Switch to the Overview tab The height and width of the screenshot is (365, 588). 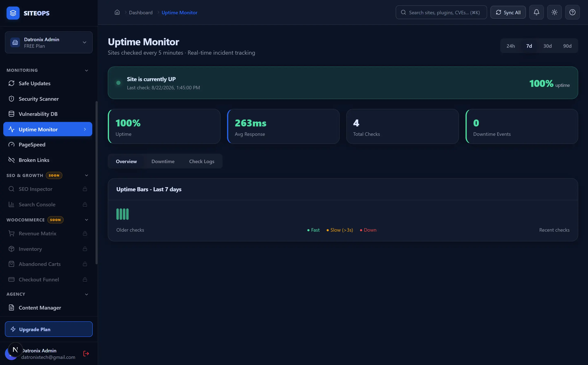tap(126, 161)
